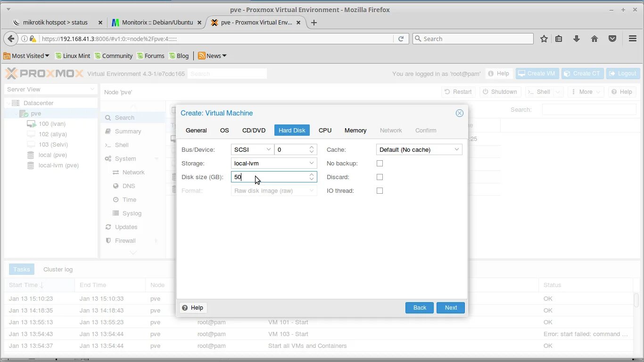Close the Monitorix tab
This screenshot has height=362, width=644.
click(x=199, y=22)
